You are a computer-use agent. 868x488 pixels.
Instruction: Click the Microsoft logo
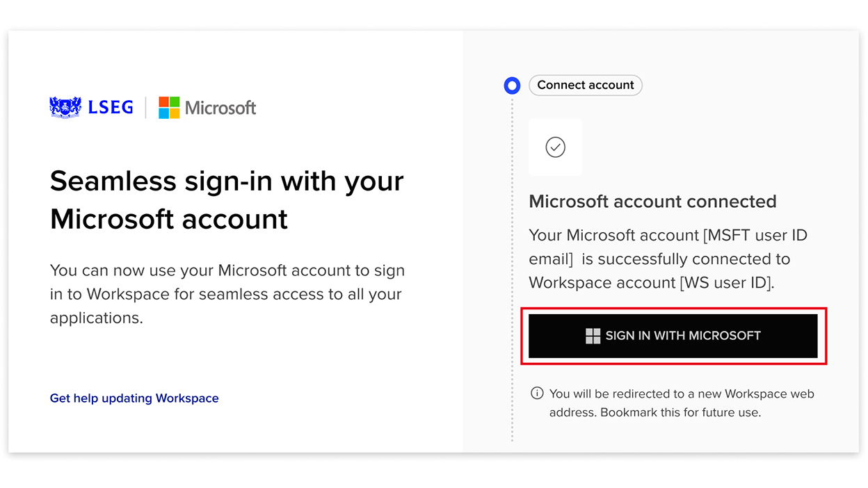207,108
